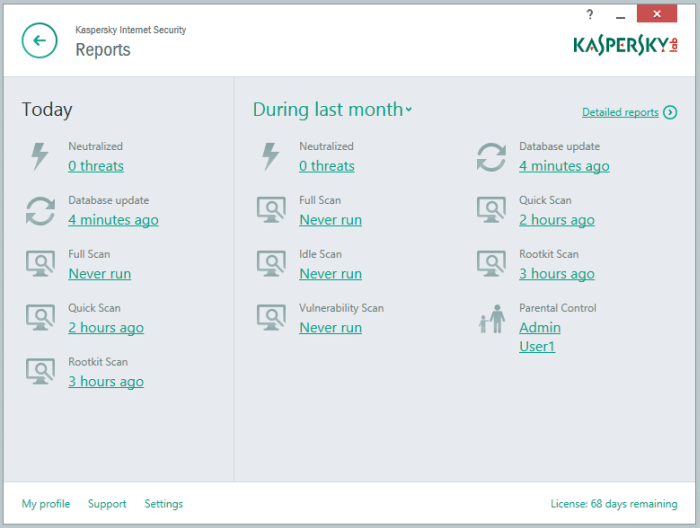The height and width of the screenshot is (528, 700).
Task: Click last month's Full Scan icon
Action: tap(271, 210)
